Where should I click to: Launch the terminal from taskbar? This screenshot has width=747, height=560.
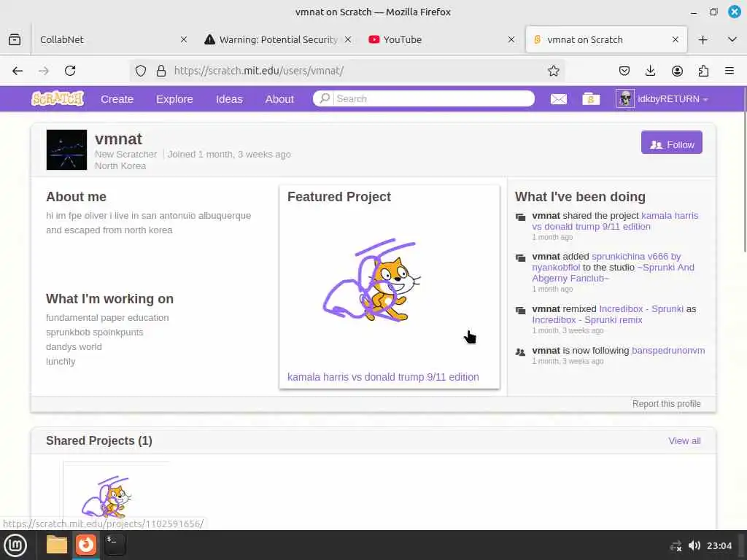point(115,545)
